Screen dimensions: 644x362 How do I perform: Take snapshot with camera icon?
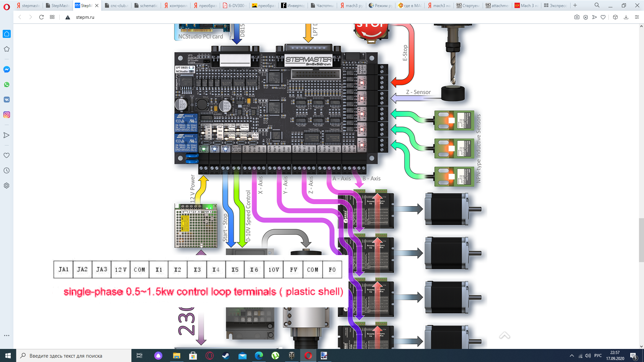(x=577, y=17)
